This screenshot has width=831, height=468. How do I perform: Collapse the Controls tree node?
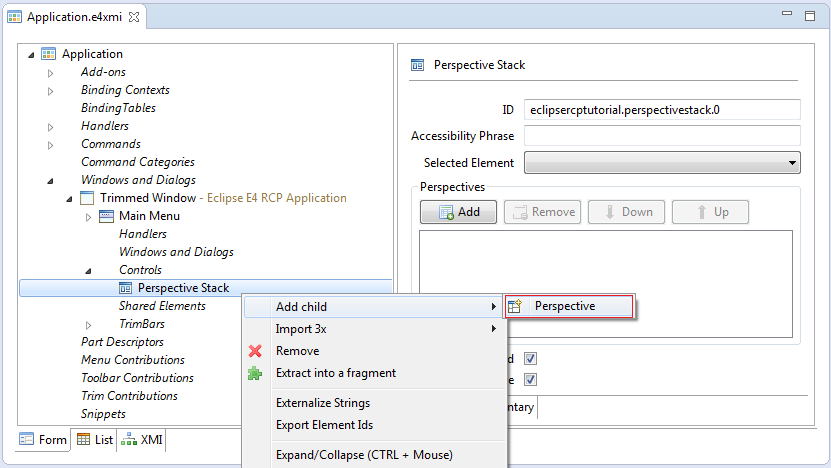(89, 271)
